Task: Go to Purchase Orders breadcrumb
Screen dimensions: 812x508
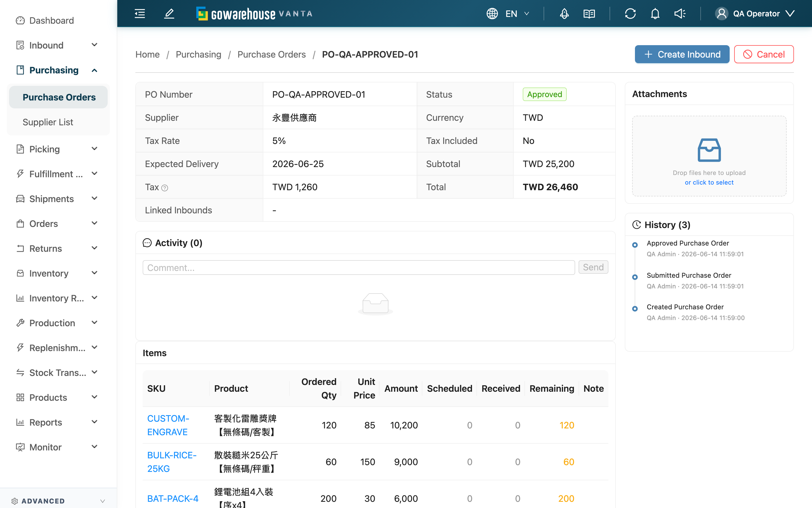Action: pos(272,54)
